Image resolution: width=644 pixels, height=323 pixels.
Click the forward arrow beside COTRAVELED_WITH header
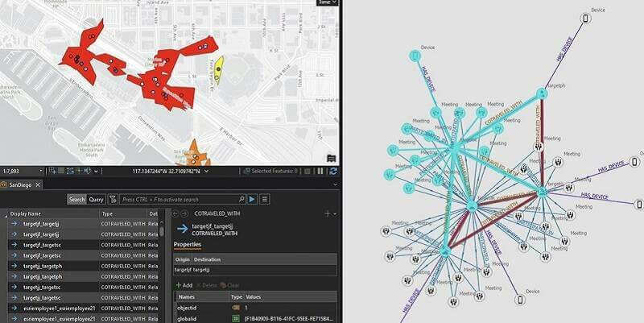click(185, 213)
